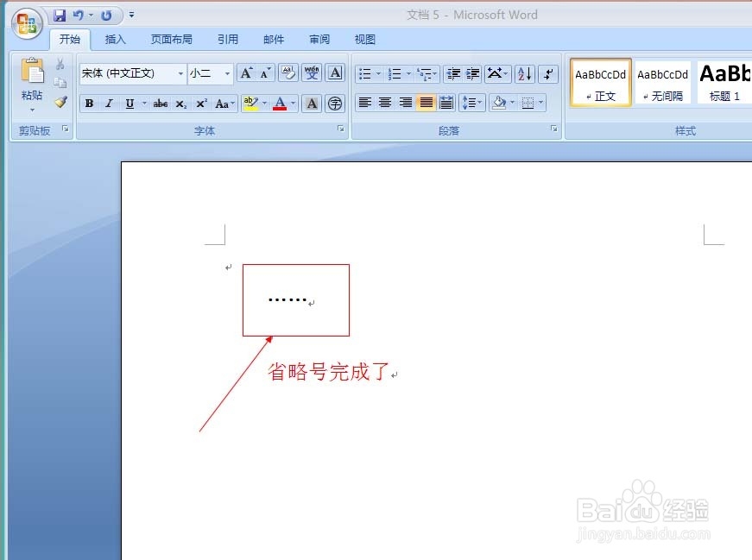Open the line spacing menu
The width and height of the screenshot is (752, 560).
[472, 103]
